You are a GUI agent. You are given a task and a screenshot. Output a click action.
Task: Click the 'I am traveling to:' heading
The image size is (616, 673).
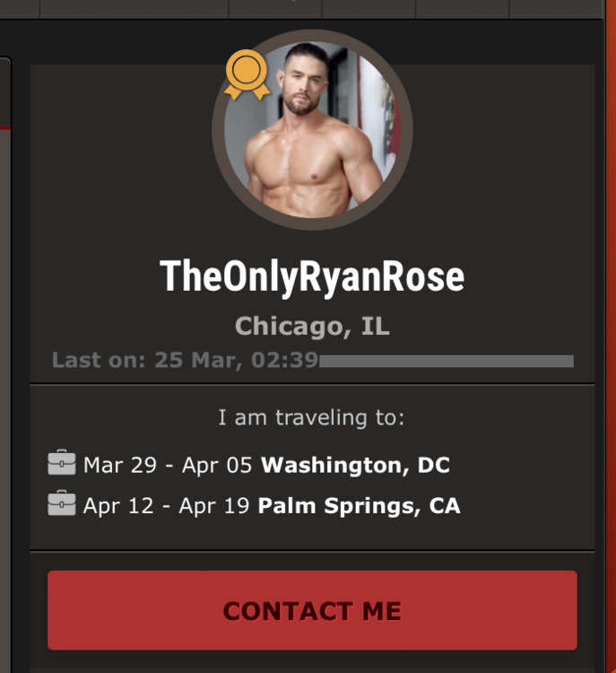point(311,417)
